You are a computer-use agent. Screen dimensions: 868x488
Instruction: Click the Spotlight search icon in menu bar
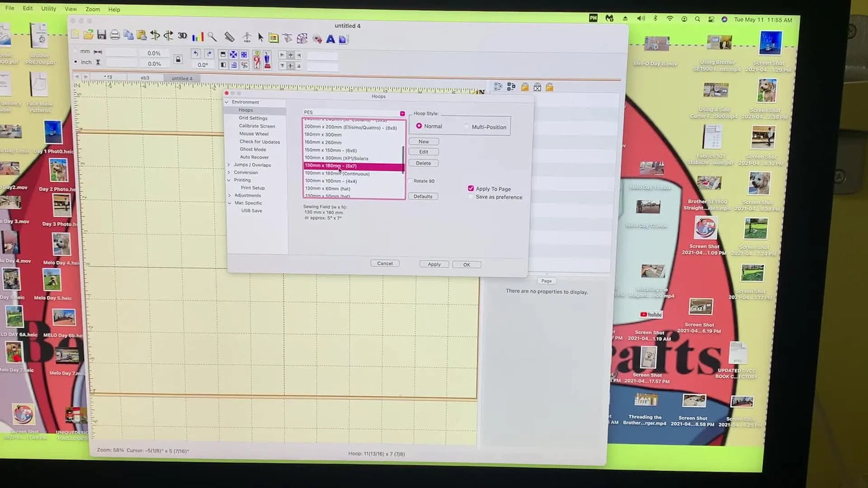click(x=697, y=19)
